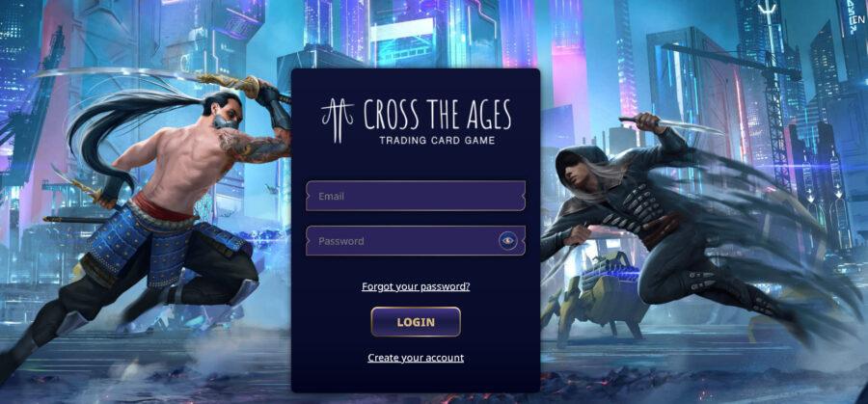Focus the Email input field
This screenshot has width=868, height=404.
(x=415, y=196)
